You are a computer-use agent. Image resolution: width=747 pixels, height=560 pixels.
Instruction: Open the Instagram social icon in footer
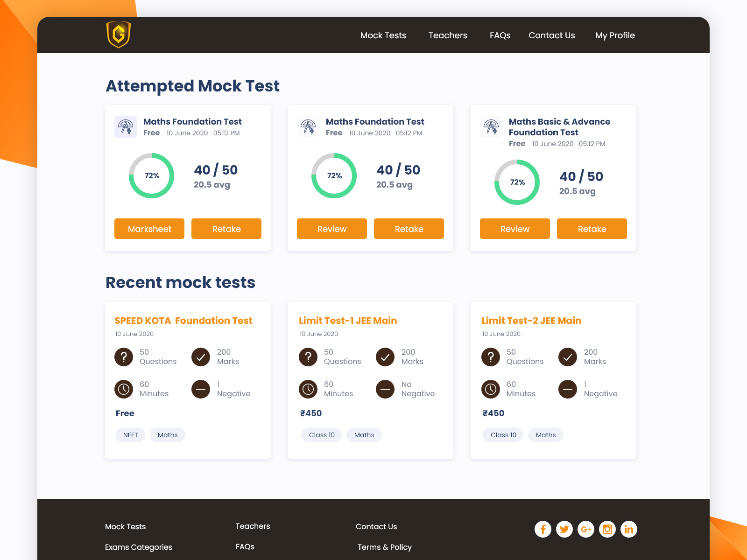[x=607, y=529]
